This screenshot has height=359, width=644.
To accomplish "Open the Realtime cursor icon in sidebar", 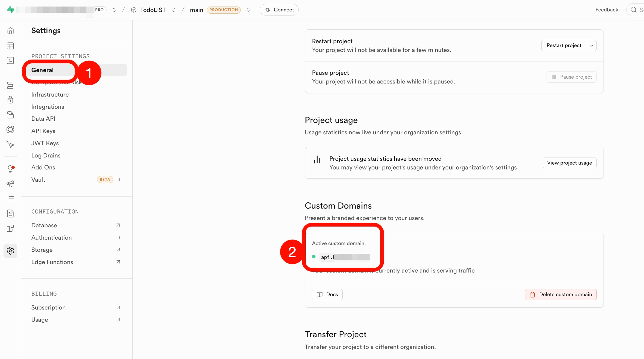I will [x=10, y=144].
